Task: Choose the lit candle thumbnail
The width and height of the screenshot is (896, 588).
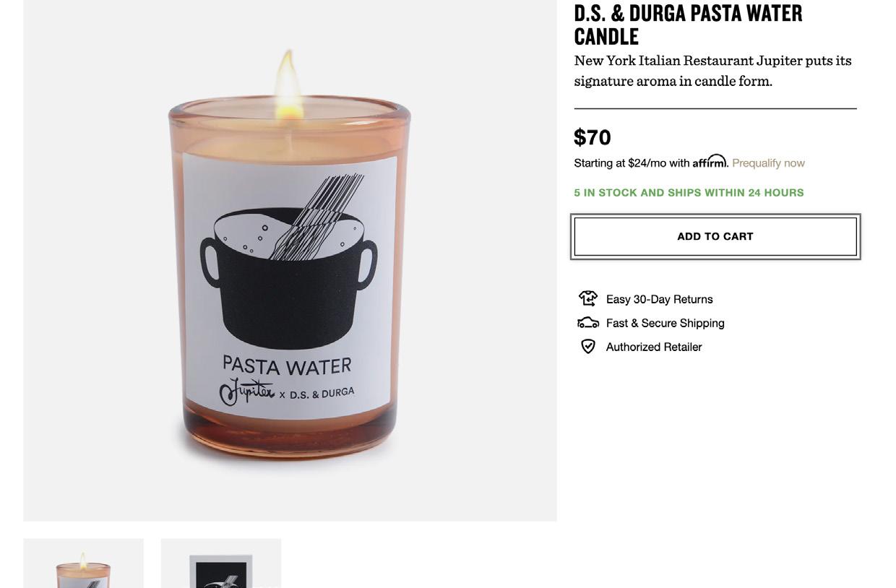Action: pyautogui.click(x=84, y=563)
